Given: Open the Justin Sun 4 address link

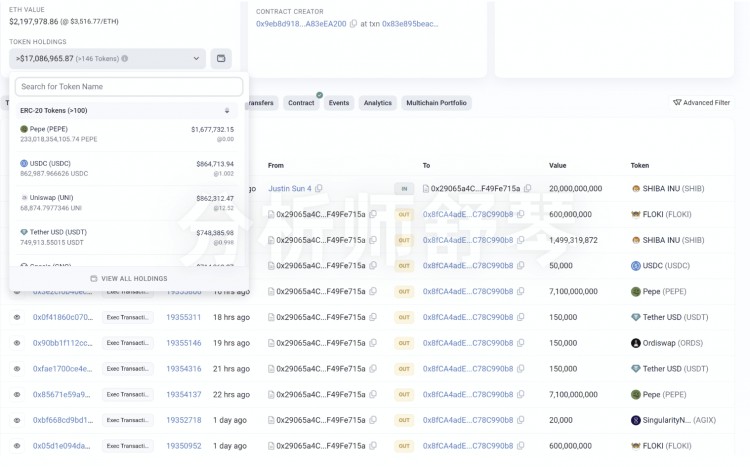Looking at the screenshot, I should coord(290,189).
